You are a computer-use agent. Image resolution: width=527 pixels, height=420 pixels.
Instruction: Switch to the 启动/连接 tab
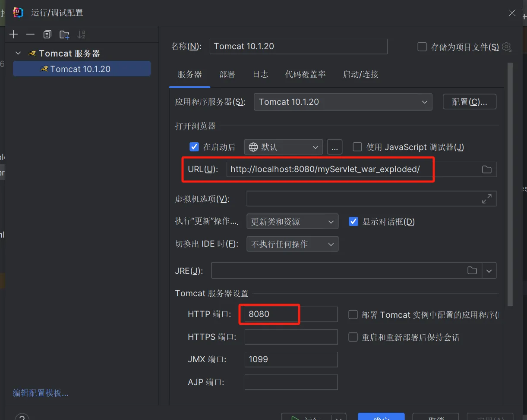[360, 74]
